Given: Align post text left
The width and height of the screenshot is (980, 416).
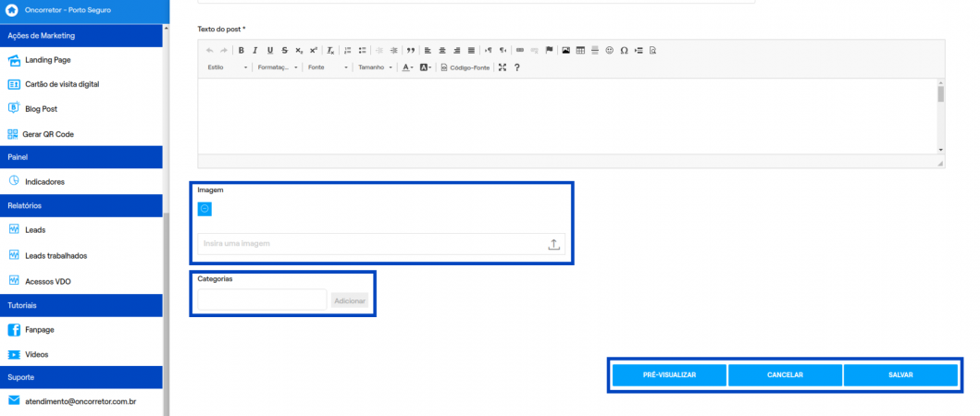Looking at the screenshot, I should click(428, 51).
